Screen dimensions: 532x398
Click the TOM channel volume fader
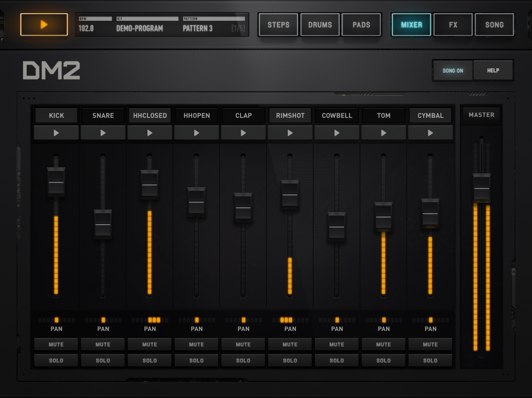(383, 217)
